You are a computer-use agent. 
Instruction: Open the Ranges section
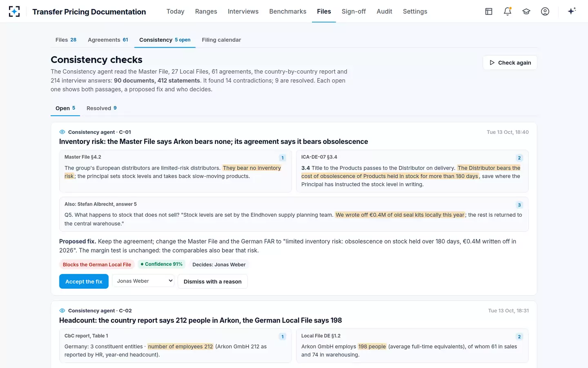tap(206, 11)
